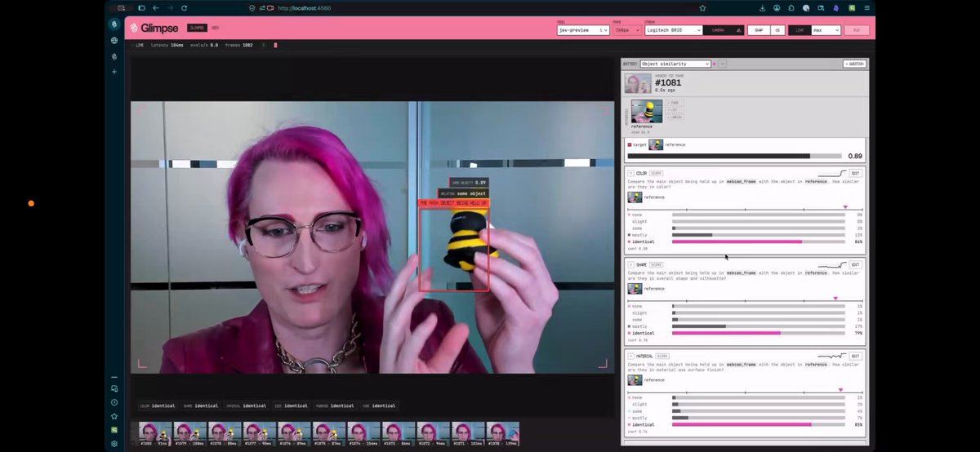Bookmark the page with the star icon

click(x=702, y=7)
